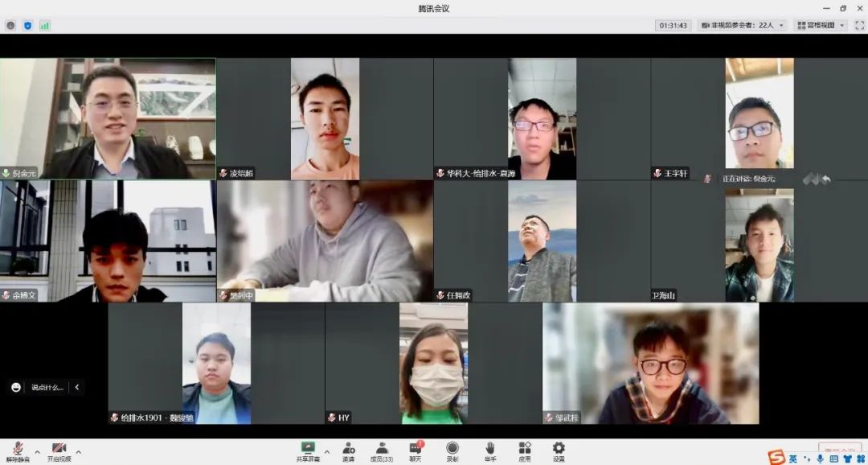The height and width of the screenshot is (465, 868).
Task: Expand video options arrow beside 开启视频
Action: (x=78, y=451)
